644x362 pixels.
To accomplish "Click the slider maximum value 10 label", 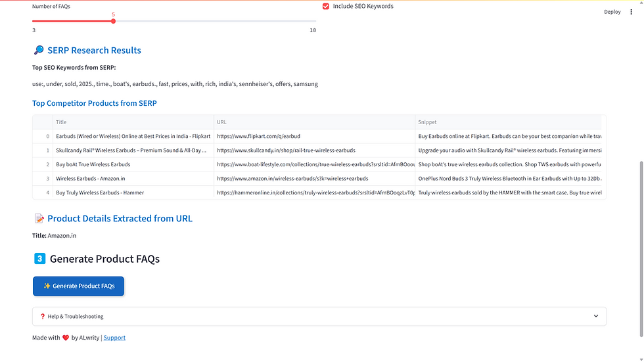I will click(x=313, y=30).
